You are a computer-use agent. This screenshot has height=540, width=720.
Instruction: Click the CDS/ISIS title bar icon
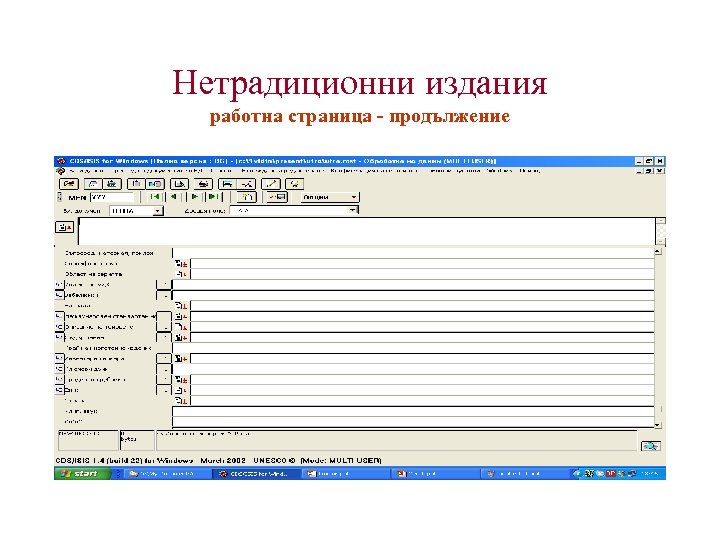pyautogui.click(x=62, y=161)
